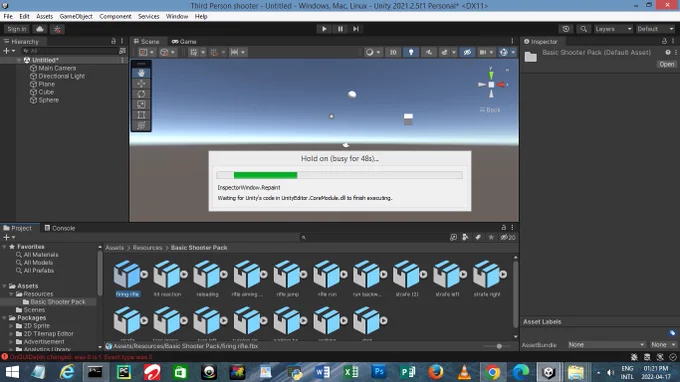The width and height of the screenshot is (680, 382).
Task: Open the Layers dropdown
Action: 613,29
